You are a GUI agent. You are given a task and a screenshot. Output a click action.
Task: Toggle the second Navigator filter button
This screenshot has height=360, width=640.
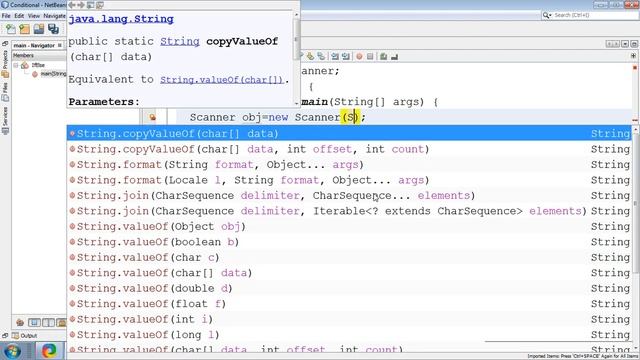[x=34, y=322]
